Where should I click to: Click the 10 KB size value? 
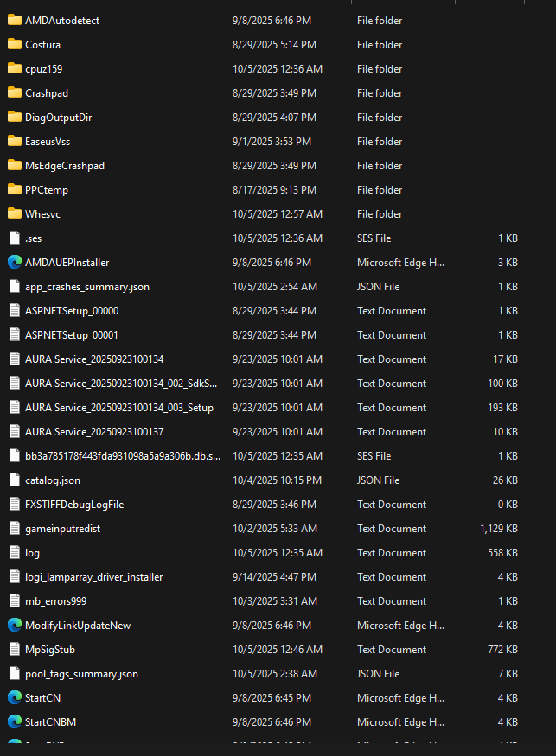click(x=505, y=431)
